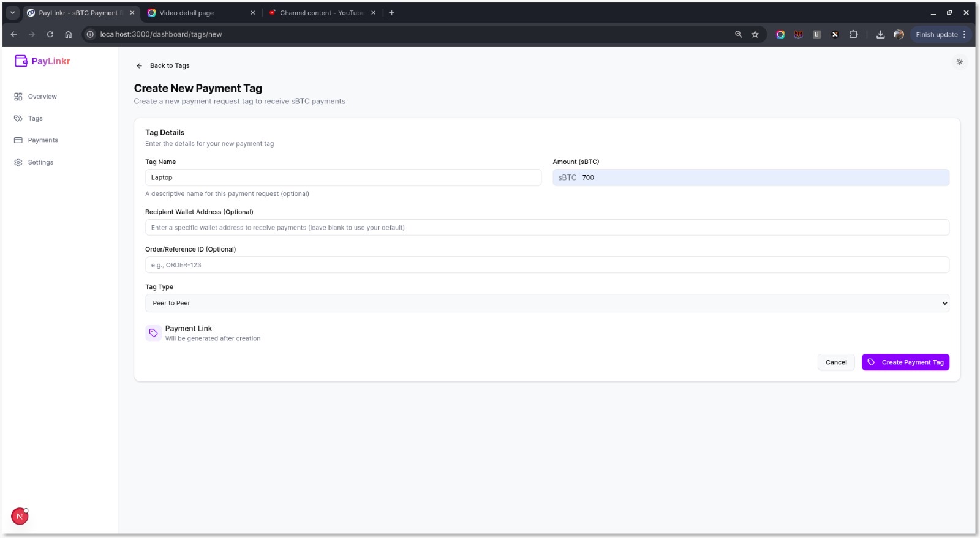
Task: Switch to Channel content YouTube tab
Action: click(322, 13)
